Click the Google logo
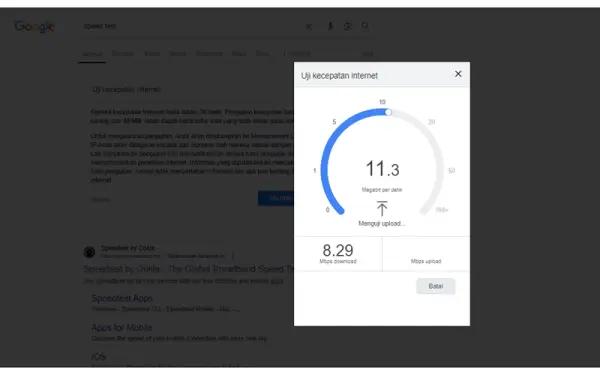Viewport: 600px width, 375px height. pos(34,26)
